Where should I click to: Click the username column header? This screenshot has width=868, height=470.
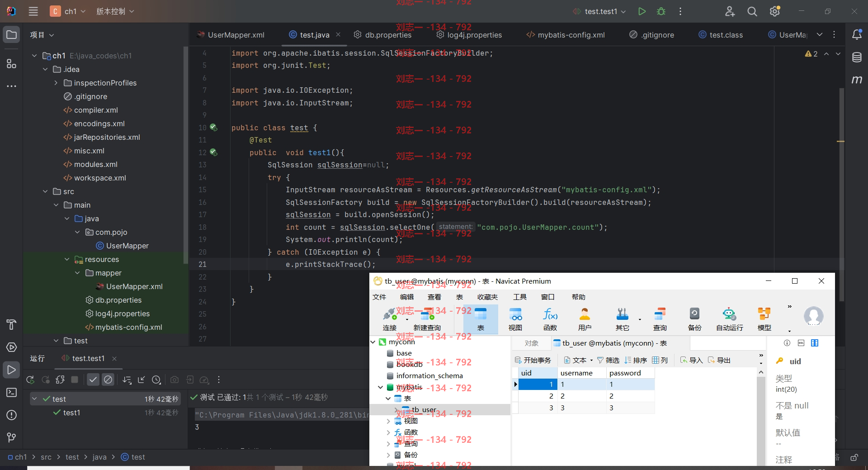click(581, 373)
